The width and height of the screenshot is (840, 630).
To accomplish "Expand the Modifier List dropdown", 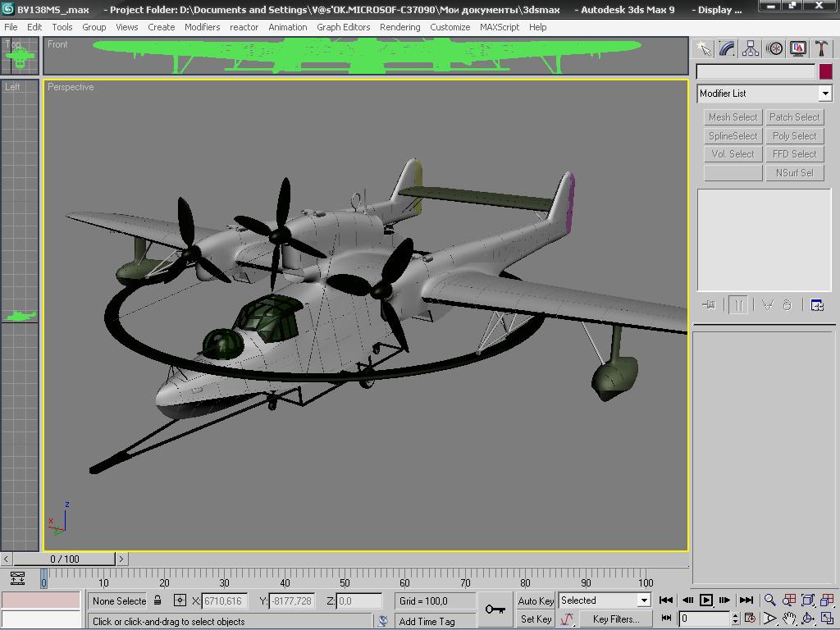I will pyautogui.click(x=825, y=94).
